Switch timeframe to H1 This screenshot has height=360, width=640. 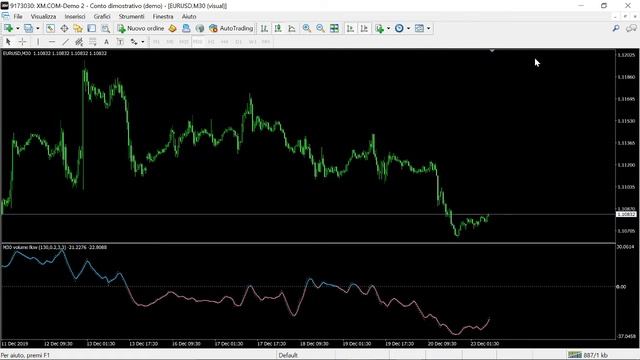[211, 42]
